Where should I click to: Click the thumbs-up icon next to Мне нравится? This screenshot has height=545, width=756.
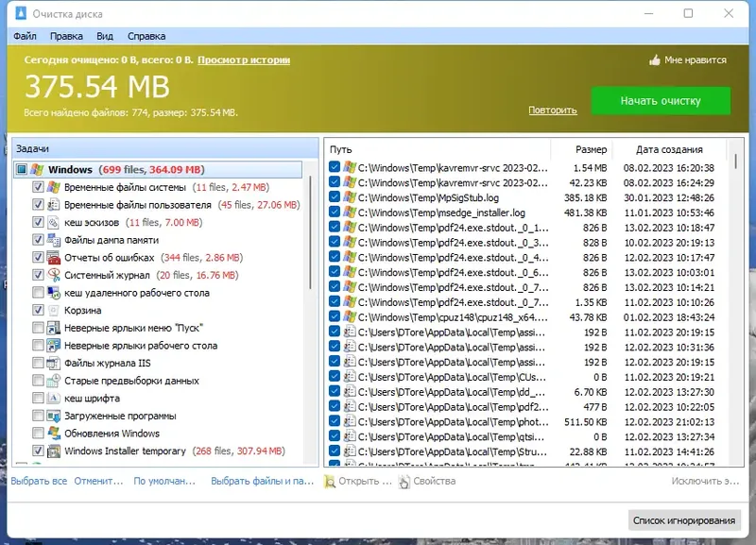pyautogui.click(x=654, y=60)
